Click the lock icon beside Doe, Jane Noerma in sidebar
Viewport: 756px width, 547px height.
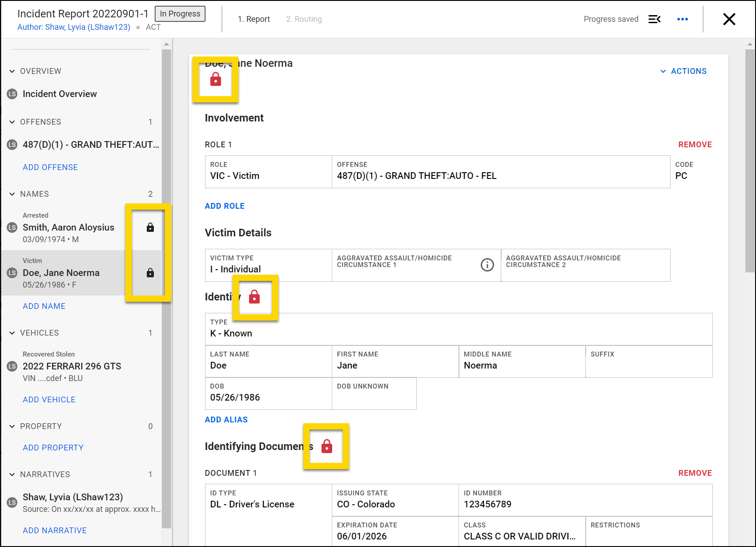click(x=150, y=273)
